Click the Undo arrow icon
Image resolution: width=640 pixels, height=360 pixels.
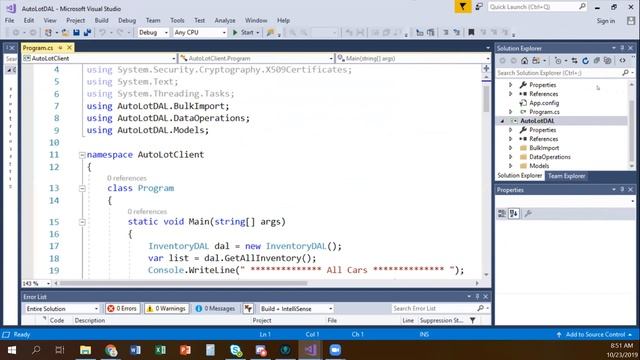102,33
